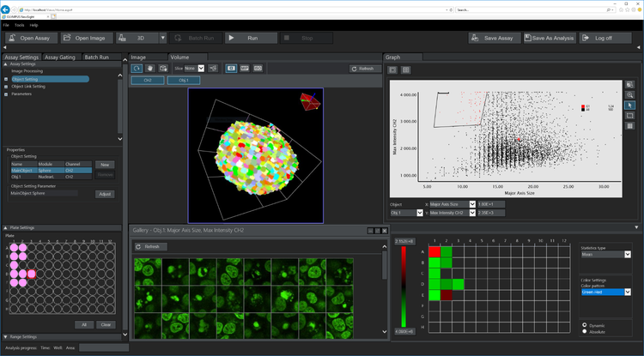This screenshot has height=356, width=644.
Task: Open the Tools menu
Action: pyautogui.click(x=19, y=25)
